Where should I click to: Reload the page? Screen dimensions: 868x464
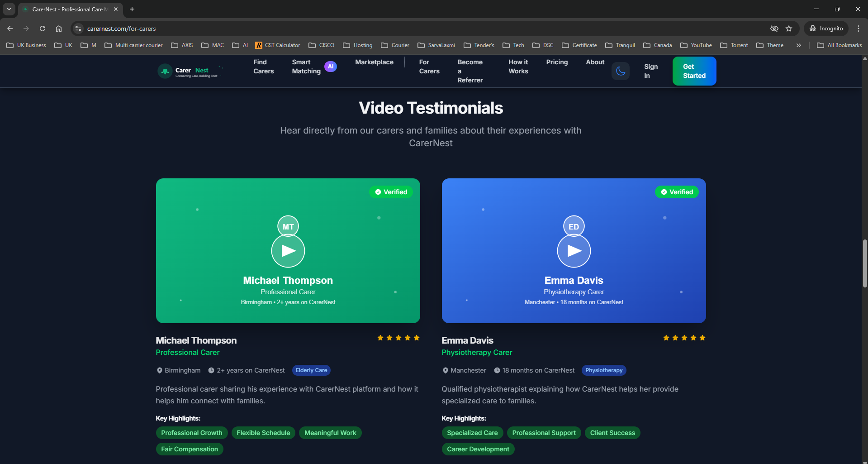[43, 29]
